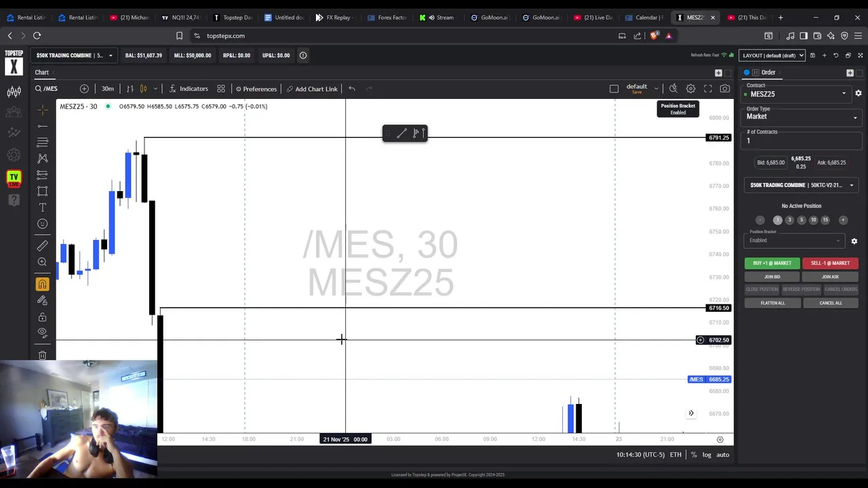Click the JOIN BID button
The width and height of the screenshot is (868, 488).
click(772, 277)
